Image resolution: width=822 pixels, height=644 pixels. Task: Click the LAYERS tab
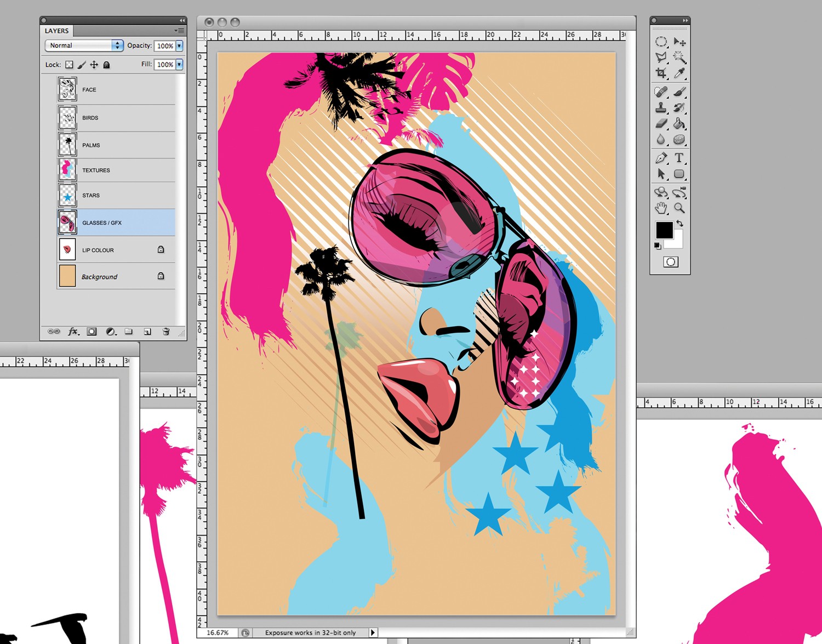pyautogui.click(x=57, y=31)
